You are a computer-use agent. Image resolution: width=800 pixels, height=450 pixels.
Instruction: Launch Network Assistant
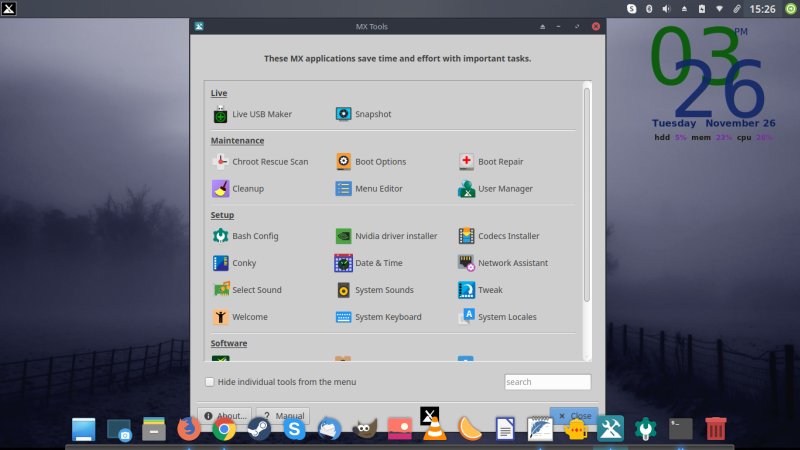pos(503,263)
